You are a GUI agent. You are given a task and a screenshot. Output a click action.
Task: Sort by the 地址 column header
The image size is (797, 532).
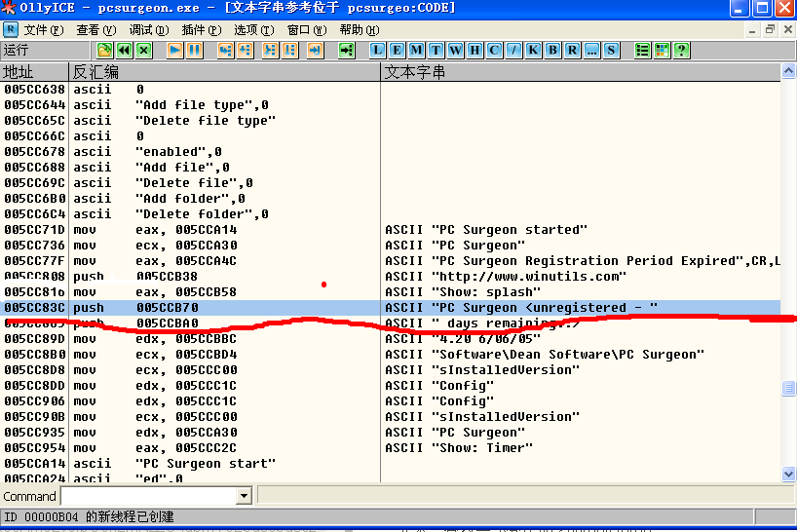coord(34,72)
